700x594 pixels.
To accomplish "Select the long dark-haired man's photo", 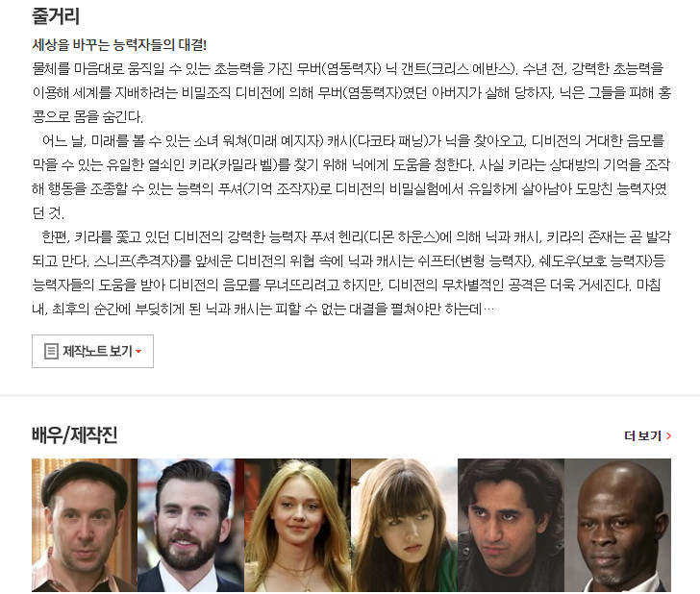I will coord(511,525).
